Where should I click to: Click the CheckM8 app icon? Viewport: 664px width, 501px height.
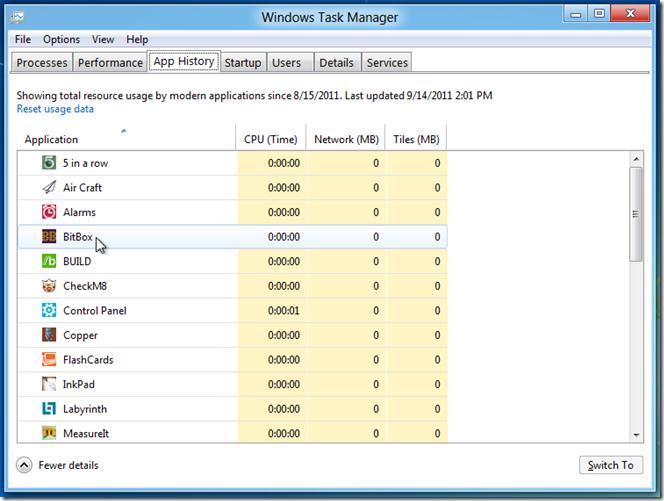(x=49, y=286)
